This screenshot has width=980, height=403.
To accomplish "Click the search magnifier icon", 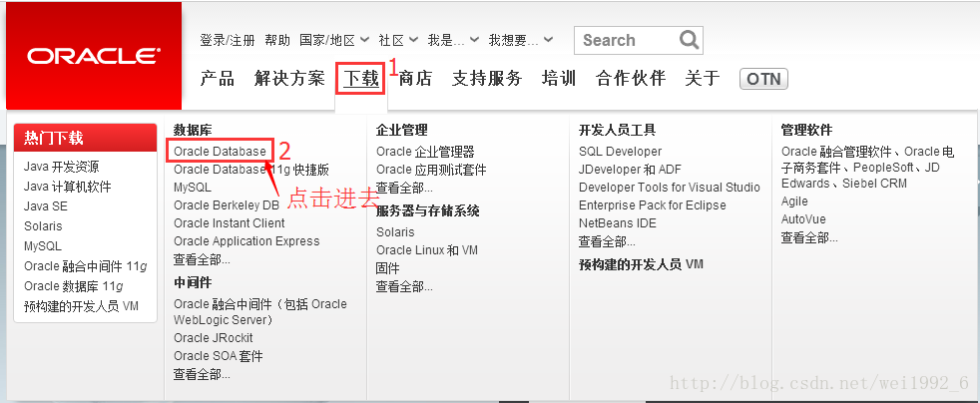I will (689, 40).
